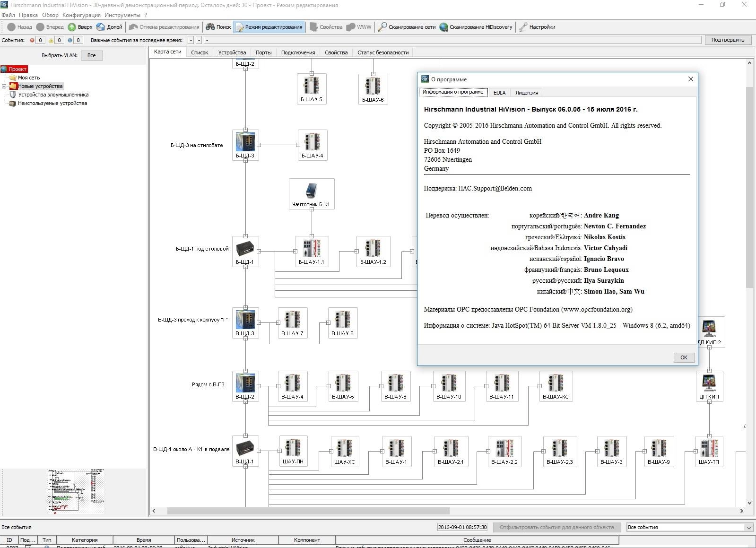
Task: Open the Конфигурация menu
Action: 81,15
